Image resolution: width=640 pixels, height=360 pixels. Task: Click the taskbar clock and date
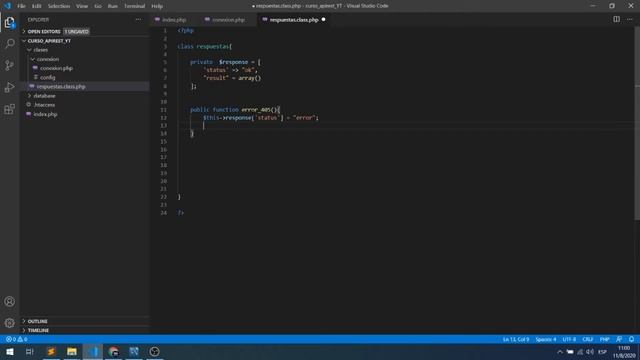tap(624, 352)
